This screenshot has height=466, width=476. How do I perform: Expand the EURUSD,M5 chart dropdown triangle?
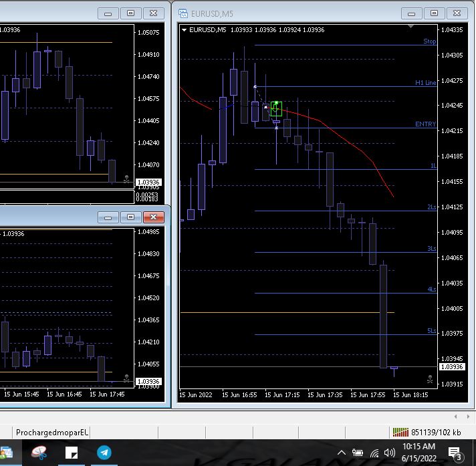[x=184, y=29]
